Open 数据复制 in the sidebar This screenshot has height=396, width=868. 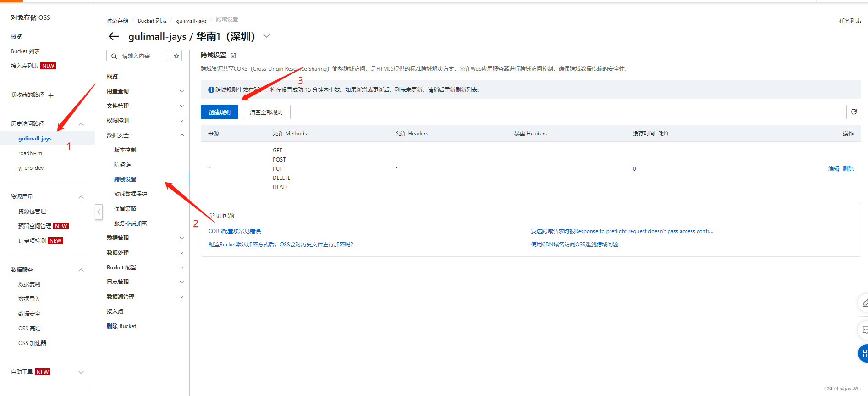click(x=29, y=284)
